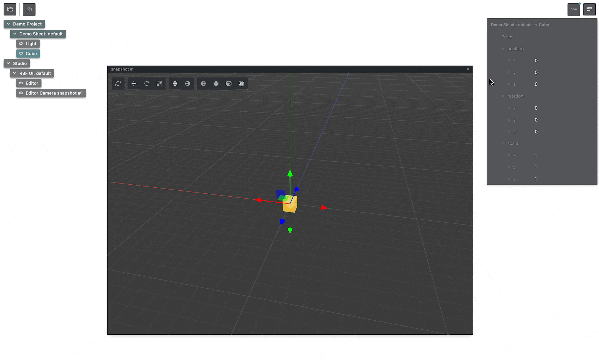Collapse the R3F UI: default node
The width and height of the screenshot is (599, 364).
pyautogui.click(x=15, y=73)
